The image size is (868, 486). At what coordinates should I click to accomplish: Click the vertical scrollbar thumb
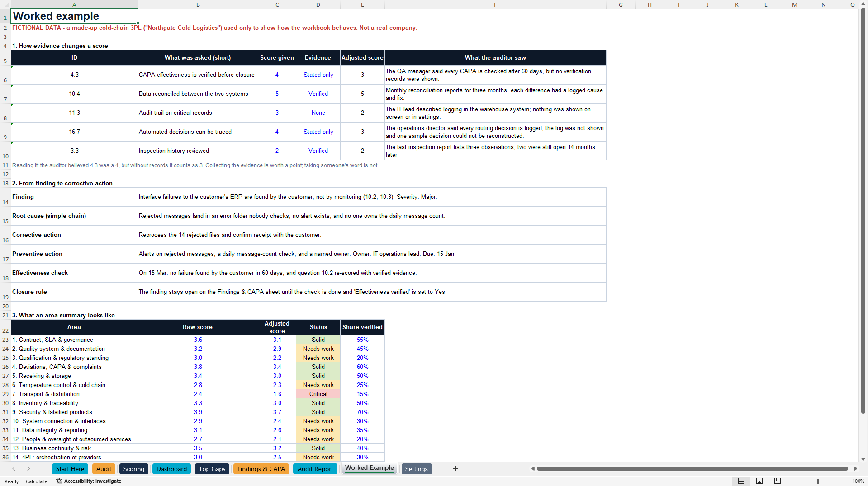point(863,211)
